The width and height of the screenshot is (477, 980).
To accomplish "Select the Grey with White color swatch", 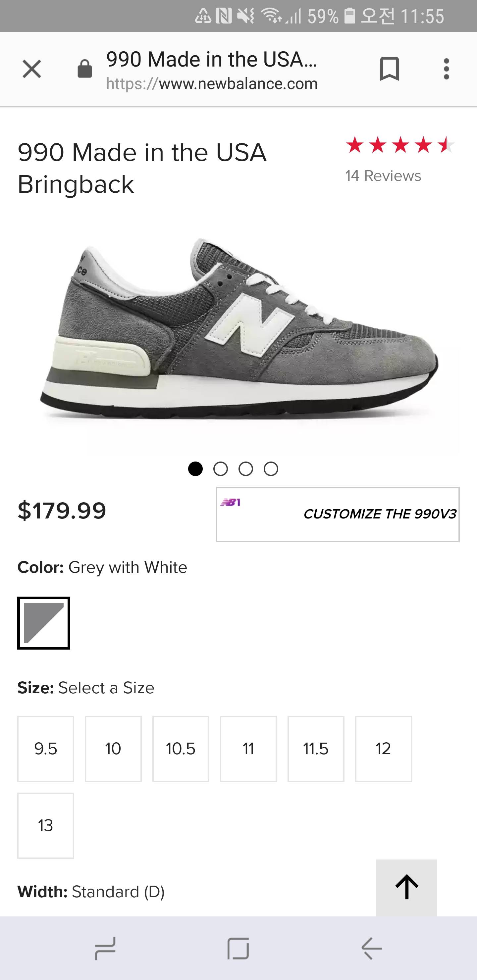I will (x=44, y=623).
